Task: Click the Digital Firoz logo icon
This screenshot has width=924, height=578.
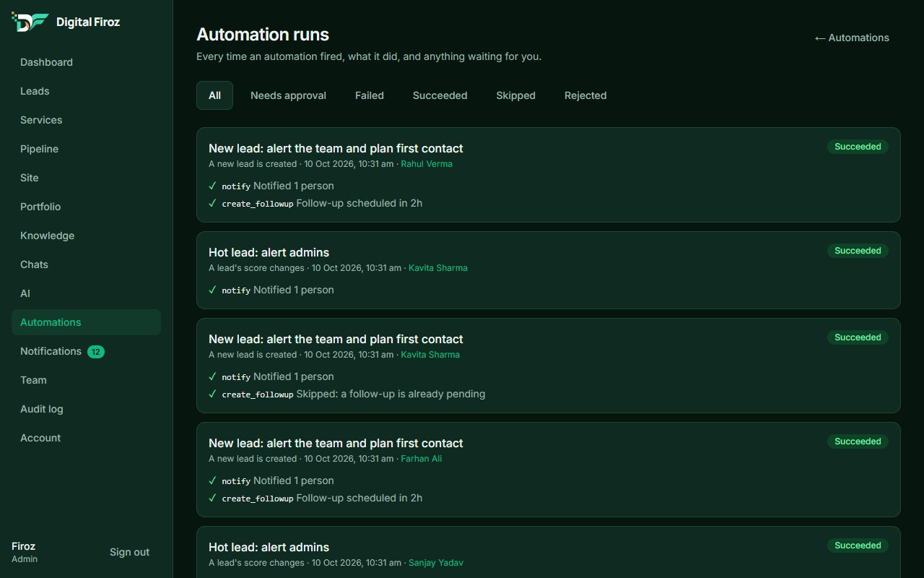Action: (30, 22)
